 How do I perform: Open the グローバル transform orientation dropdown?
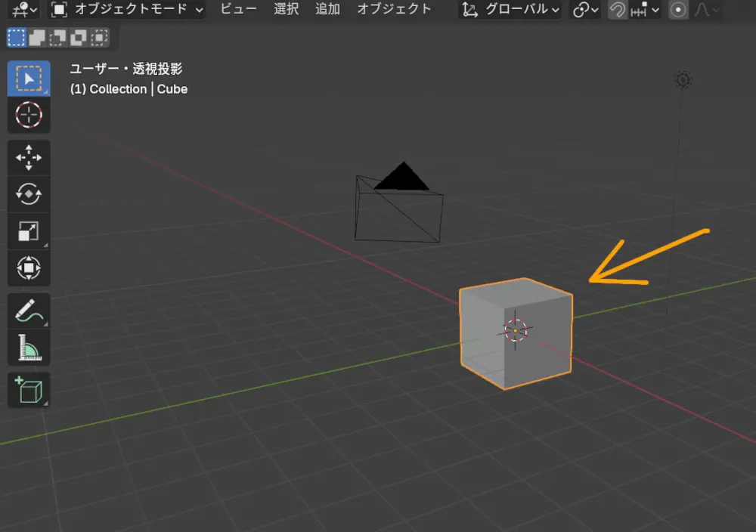(510, 9)
